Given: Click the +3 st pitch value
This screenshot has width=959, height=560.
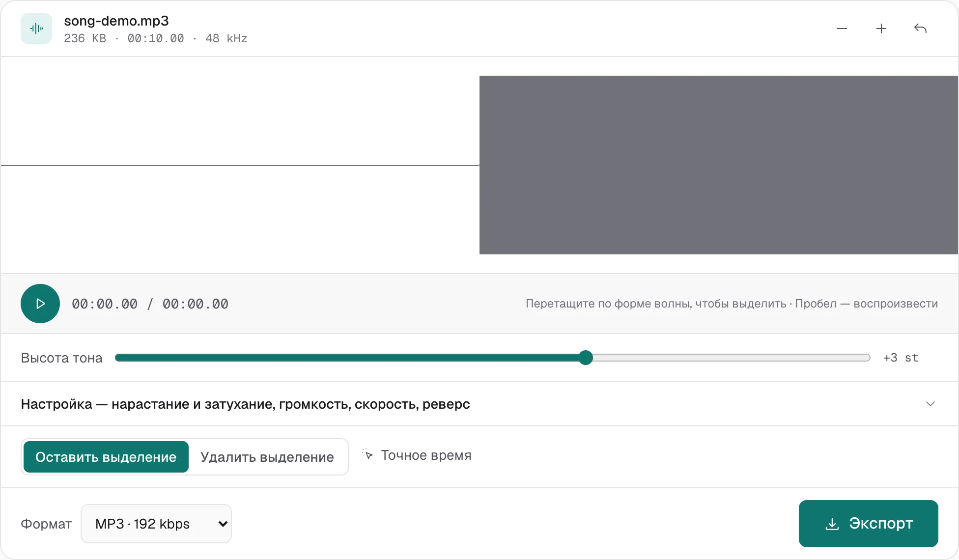Looking at the screenshot, I should point(901,358).
